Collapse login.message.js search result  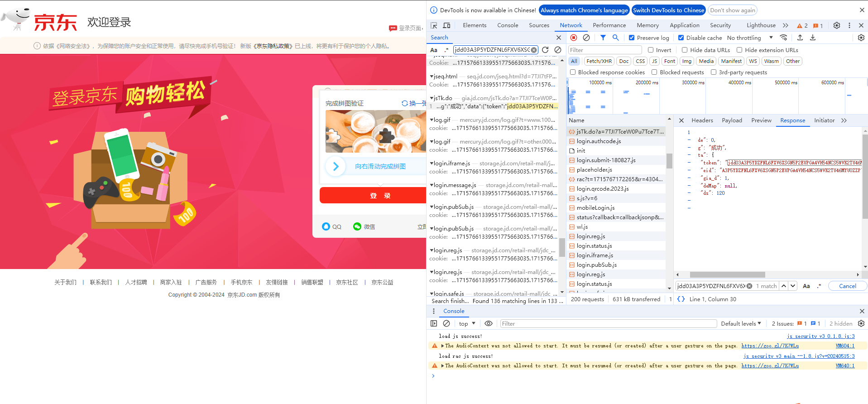point(432,185)
